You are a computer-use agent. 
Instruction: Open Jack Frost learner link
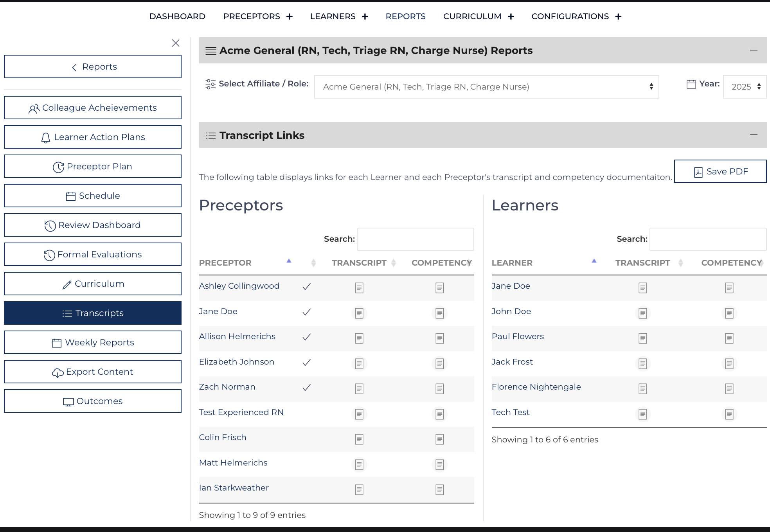pyautogui.click(x=512, y=362)
